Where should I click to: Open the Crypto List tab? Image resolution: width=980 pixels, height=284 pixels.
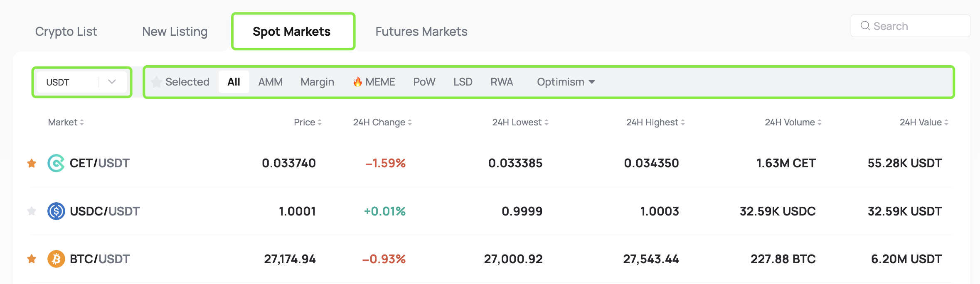[x=66, y=31]
